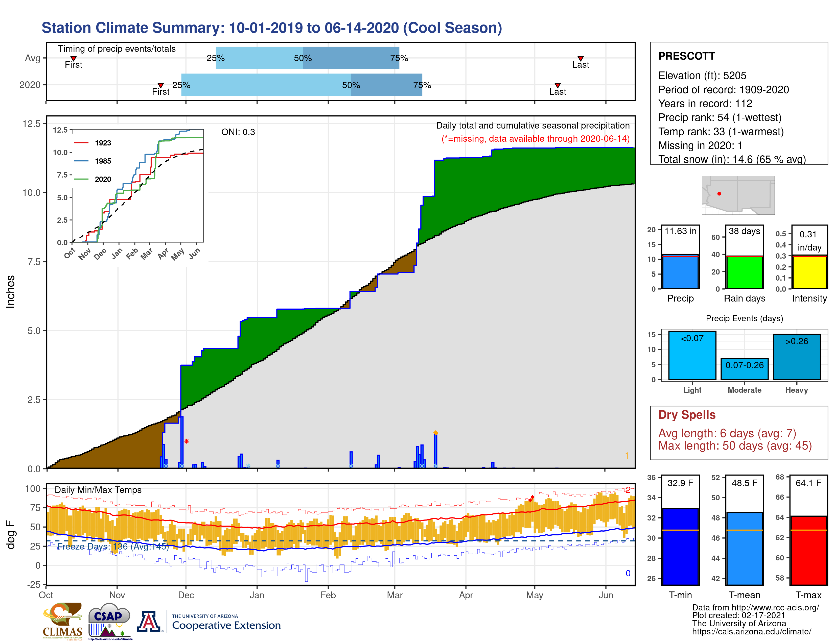Click the CLIMAS logo
Image resolution: width=834 pixels, height=644 pixels.
tap(63, 621)
